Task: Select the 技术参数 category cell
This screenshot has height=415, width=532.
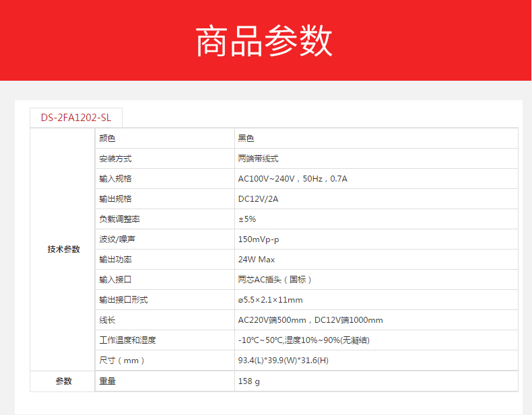Action: (x=63, y=250)
